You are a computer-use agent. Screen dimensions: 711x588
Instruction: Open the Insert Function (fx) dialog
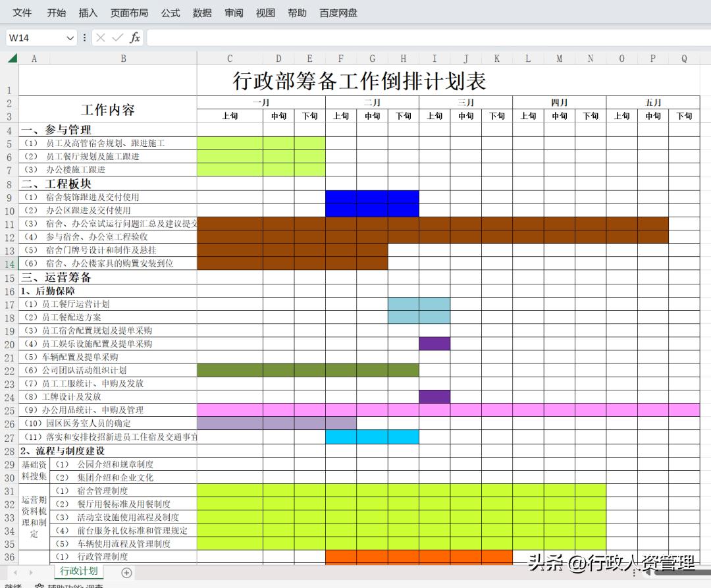click(134, 38)
